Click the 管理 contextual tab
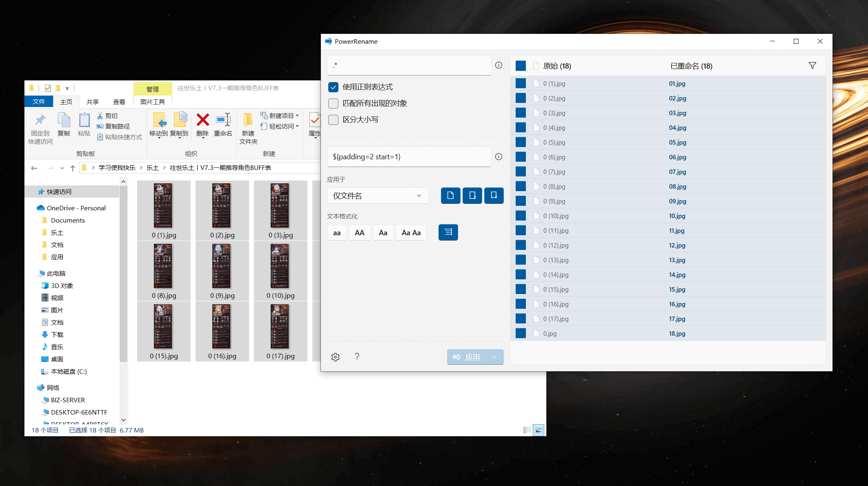Viewport: 868px width, 486px height. (153, 89)
